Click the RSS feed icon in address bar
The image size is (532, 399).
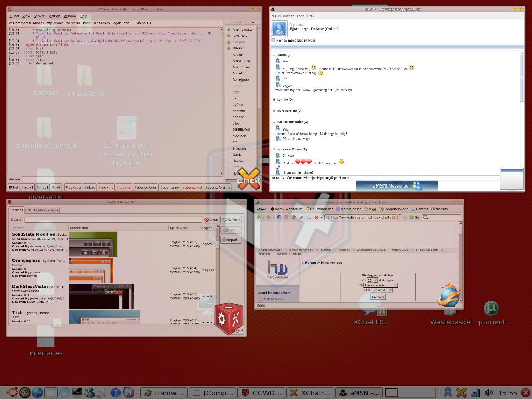(x=394, y=217)
